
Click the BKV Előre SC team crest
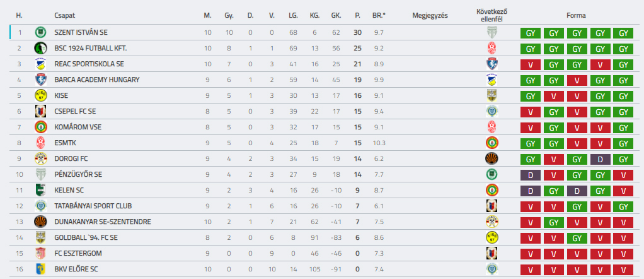40,269
